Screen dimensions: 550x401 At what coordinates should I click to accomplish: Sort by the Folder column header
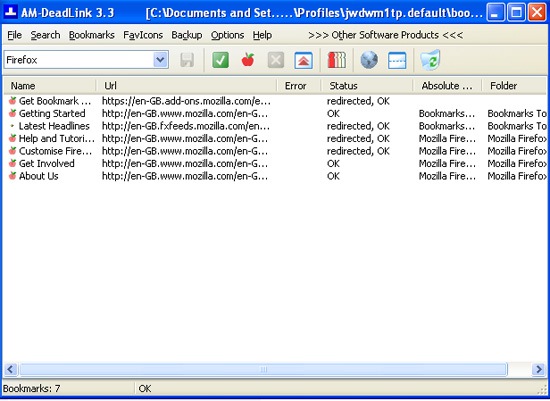pos(514,86)
